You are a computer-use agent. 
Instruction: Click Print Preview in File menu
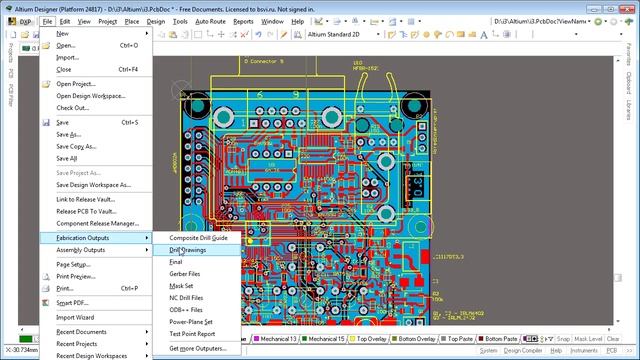click(x=96, y=276)
